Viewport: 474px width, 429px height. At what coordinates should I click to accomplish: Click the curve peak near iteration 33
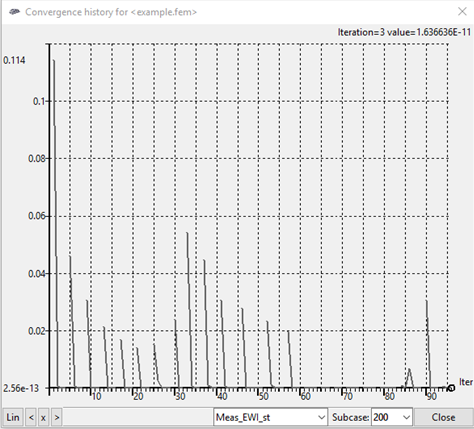tap(187, 233)
